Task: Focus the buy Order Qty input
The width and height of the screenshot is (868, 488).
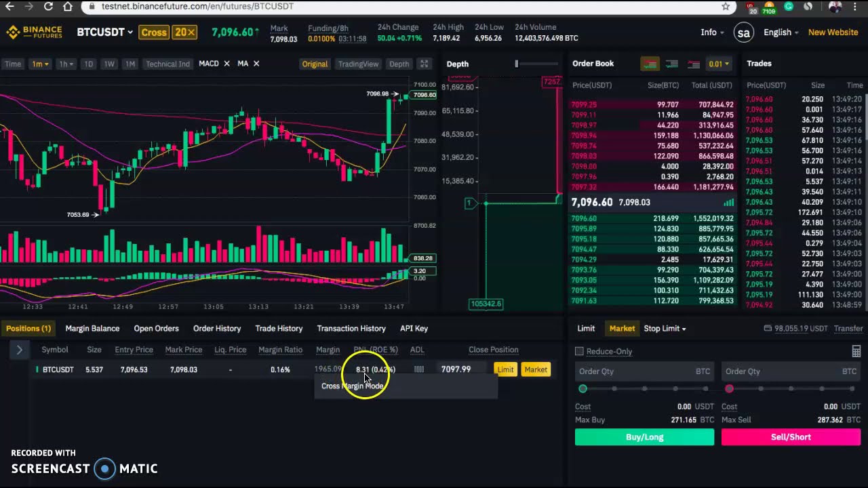Action: point(644,371)
